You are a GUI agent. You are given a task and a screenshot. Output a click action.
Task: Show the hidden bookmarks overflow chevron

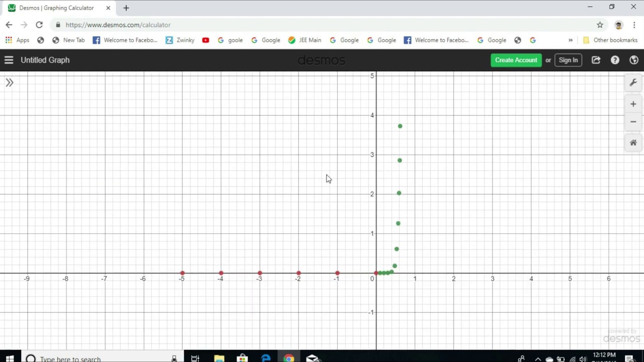coord(571,40)
